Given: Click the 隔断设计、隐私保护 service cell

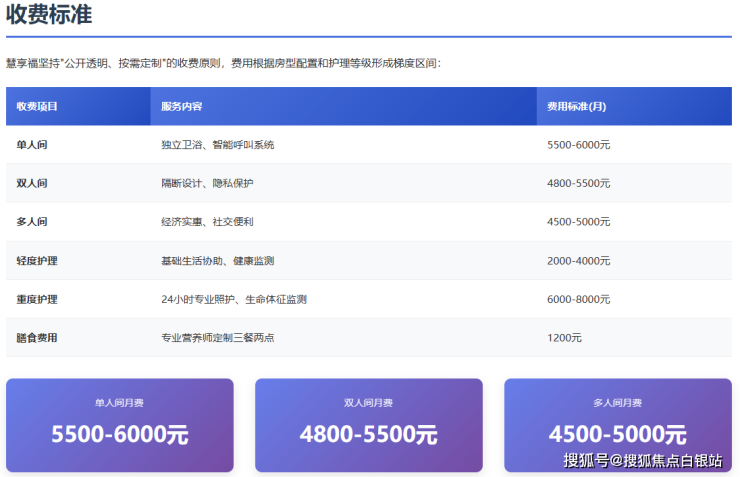Looking at the screenshot, I should (x=207, y=183).
